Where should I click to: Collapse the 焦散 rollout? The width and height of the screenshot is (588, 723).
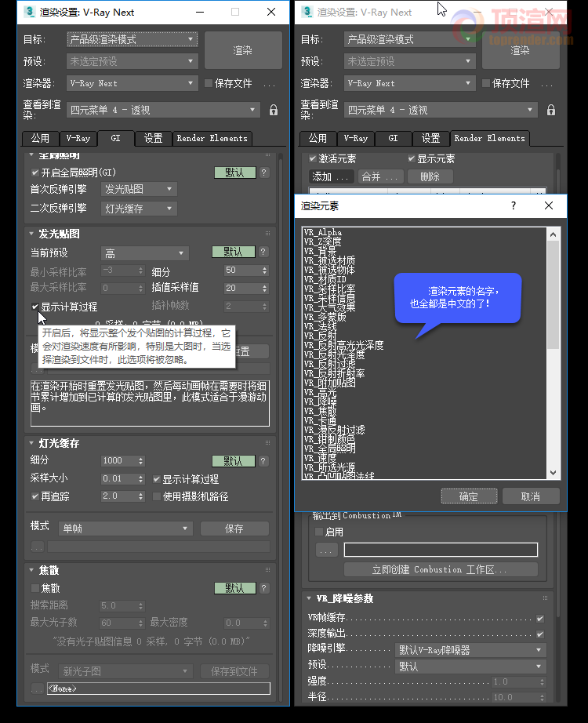pyautogui.click(x=31, y=570)
